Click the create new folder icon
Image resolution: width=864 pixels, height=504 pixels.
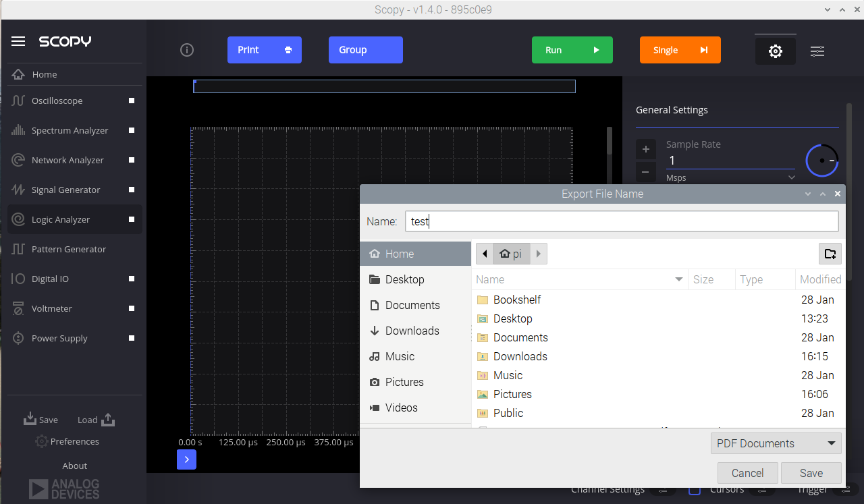(830, 254)
